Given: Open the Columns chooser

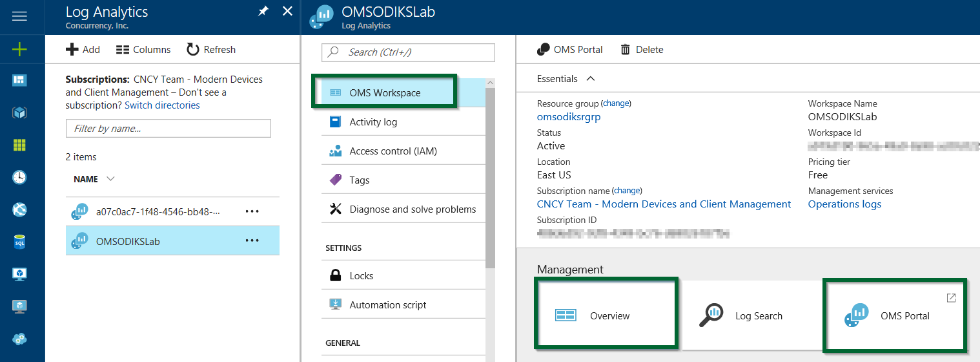Looking at the screenshot, I should click(143, 50).
